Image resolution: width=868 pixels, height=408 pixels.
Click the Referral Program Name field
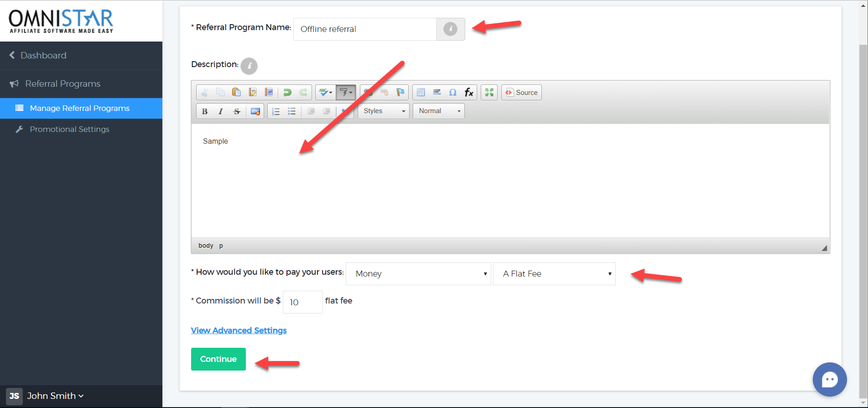click(365, 29)
